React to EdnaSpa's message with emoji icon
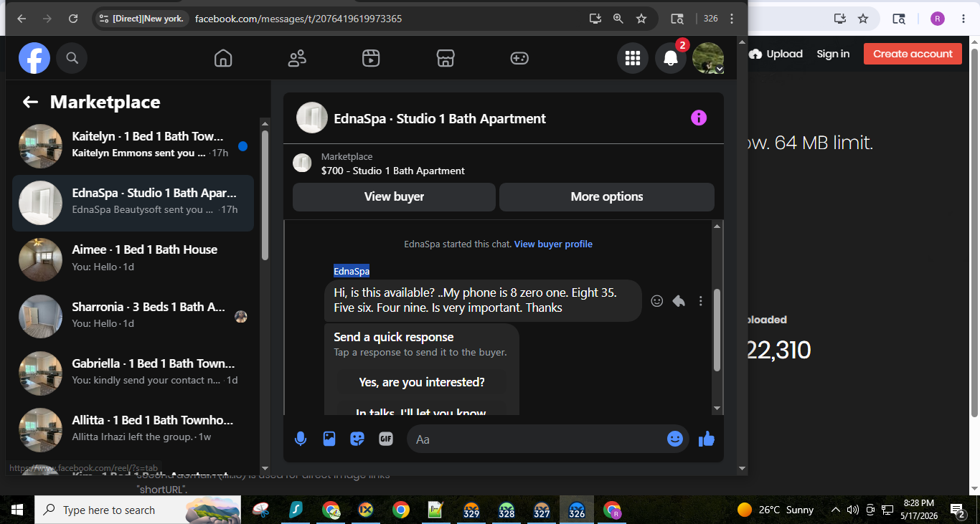 pyautogui.click(x=656, y=301)
